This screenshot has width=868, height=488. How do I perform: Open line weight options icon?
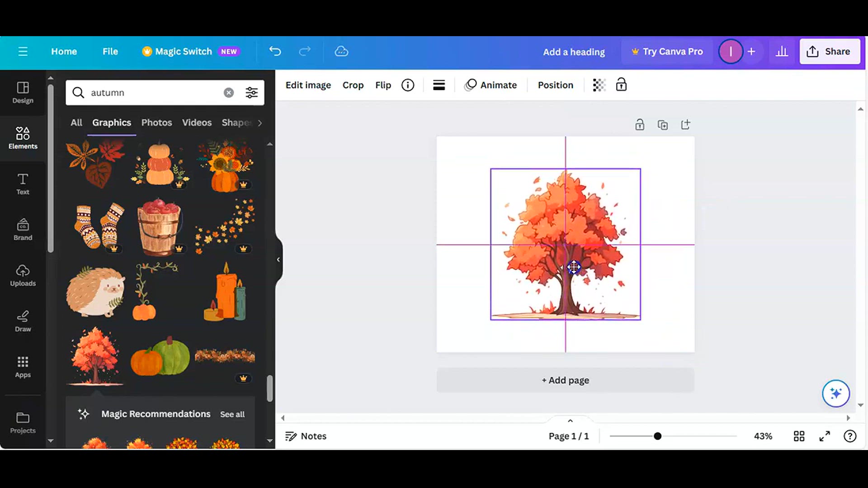[x=439, y=85]
